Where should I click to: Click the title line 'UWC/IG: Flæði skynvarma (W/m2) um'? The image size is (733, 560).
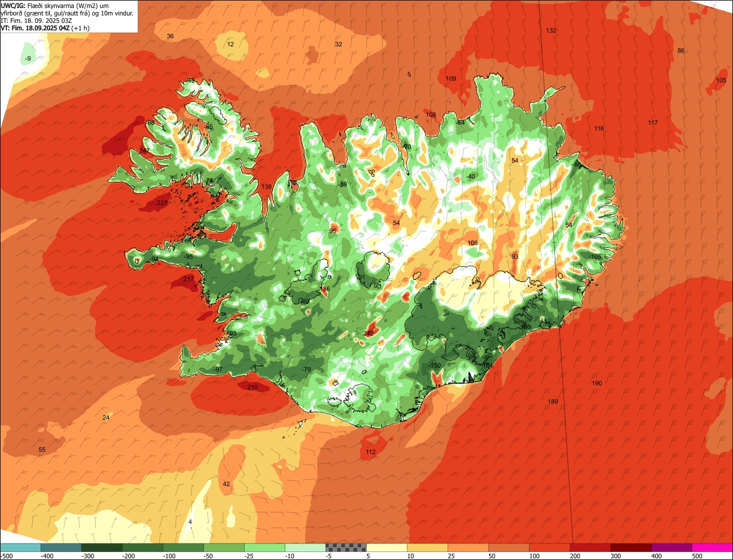54,5
